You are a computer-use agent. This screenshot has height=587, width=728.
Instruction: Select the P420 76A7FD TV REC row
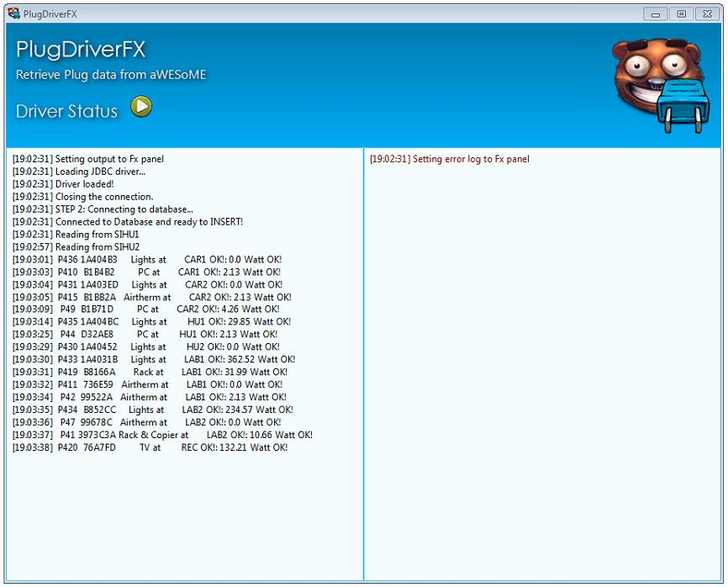(150, 447)
